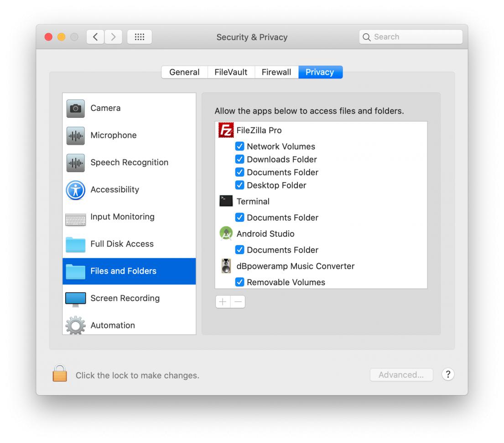Select the Microphone privacy category
This screenshot has height=443, width=504.
tap(113, 136)
